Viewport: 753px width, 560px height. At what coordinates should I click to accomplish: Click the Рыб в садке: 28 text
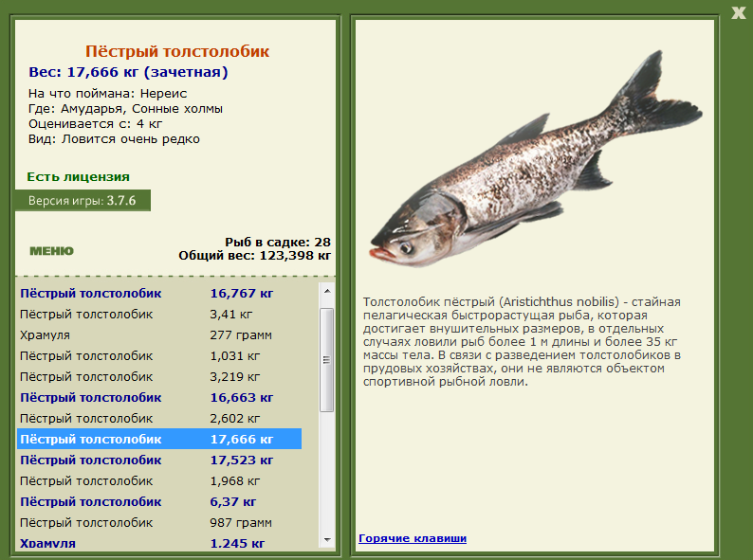coord(278,242)
